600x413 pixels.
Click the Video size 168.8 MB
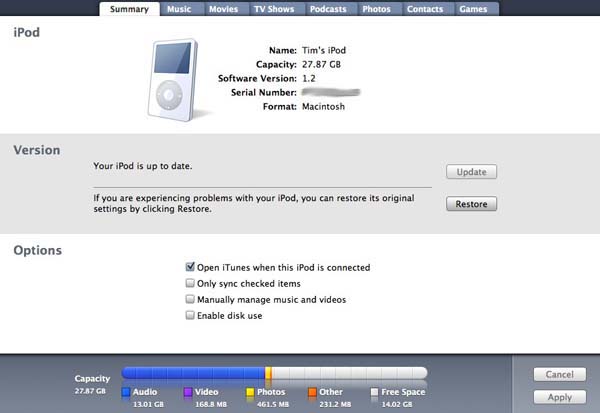211,404
